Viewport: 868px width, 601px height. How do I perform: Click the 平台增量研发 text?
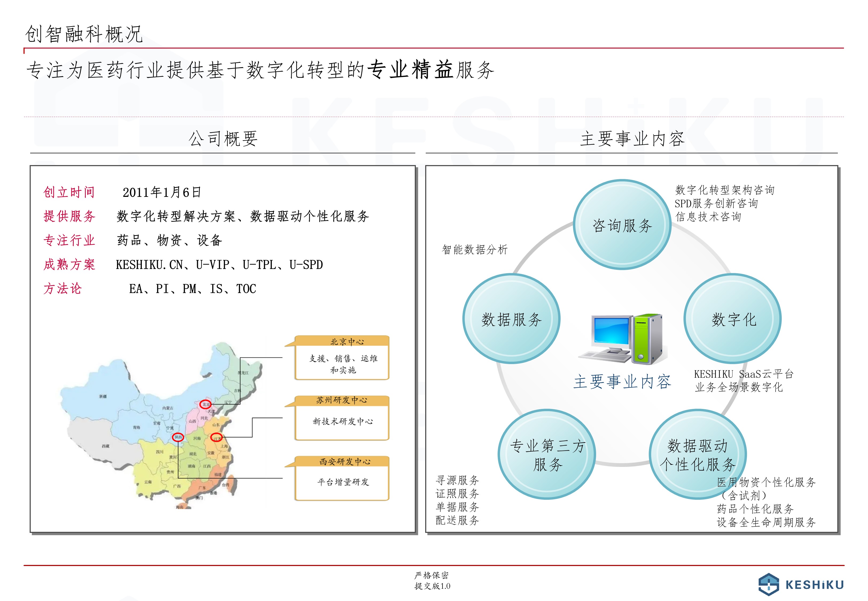point(343,482)
